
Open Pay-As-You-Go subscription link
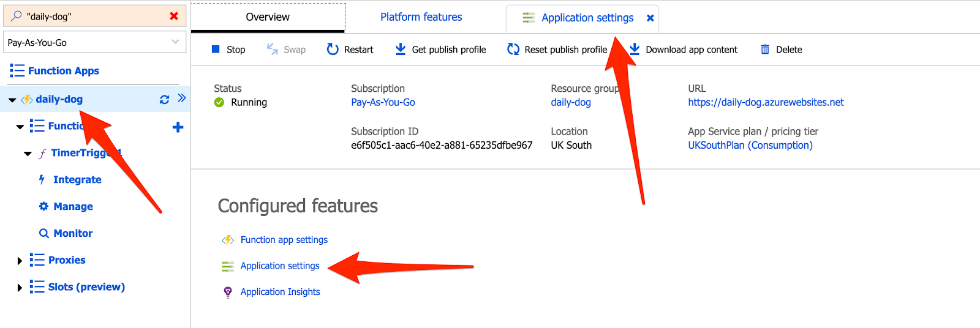coord(383,102)
